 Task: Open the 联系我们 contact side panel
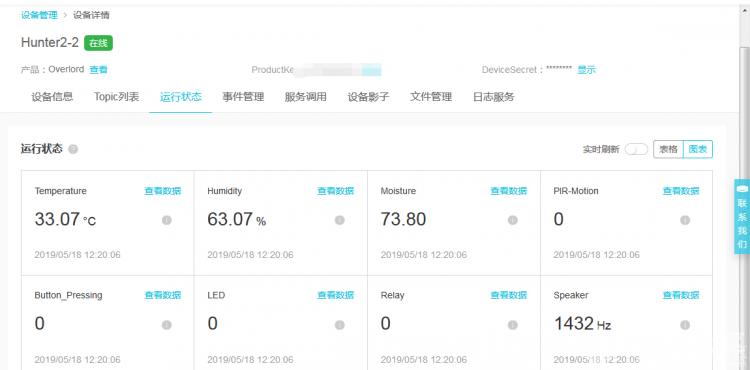(742, 217)
